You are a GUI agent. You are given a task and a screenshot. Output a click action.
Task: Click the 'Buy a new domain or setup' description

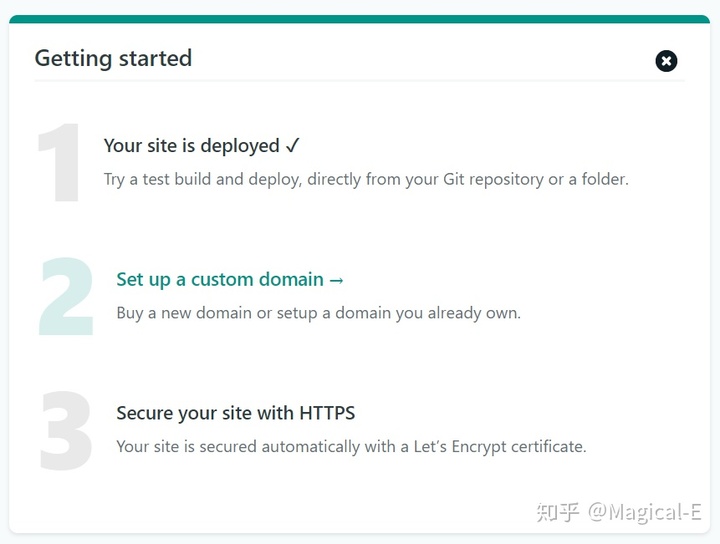[x=319, y=313]
